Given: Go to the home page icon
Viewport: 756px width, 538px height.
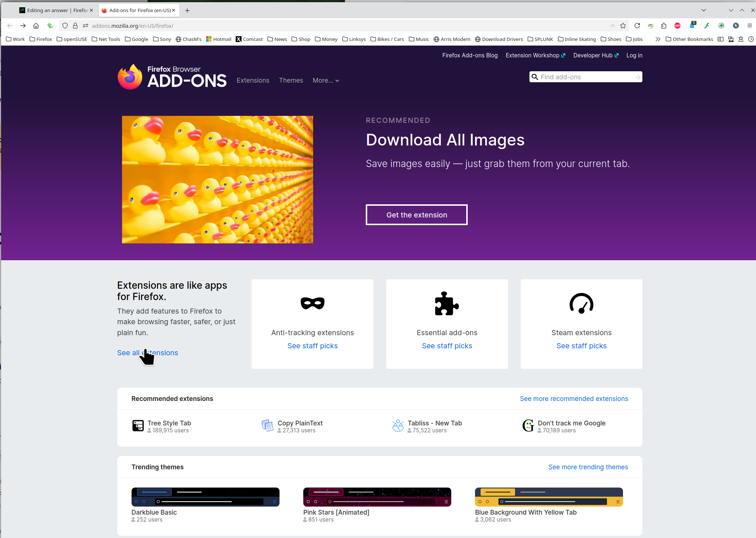Looking at the screenshot, I should click(36, 26).
